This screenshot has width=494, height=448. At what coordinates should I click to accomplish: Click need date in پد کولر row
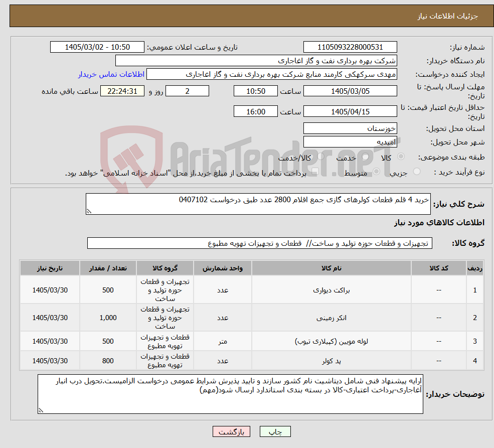(50, 361)
